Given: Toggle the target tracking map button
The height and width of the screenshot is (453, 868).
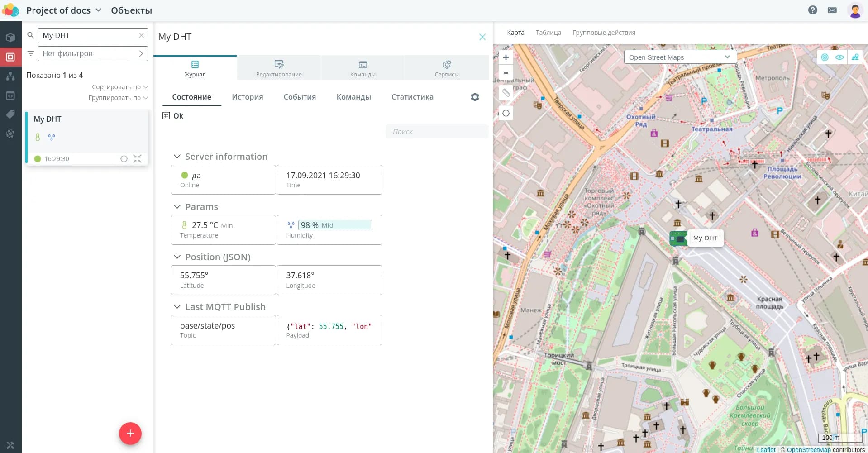Looking at the screenshot, I should click(825, 57).
